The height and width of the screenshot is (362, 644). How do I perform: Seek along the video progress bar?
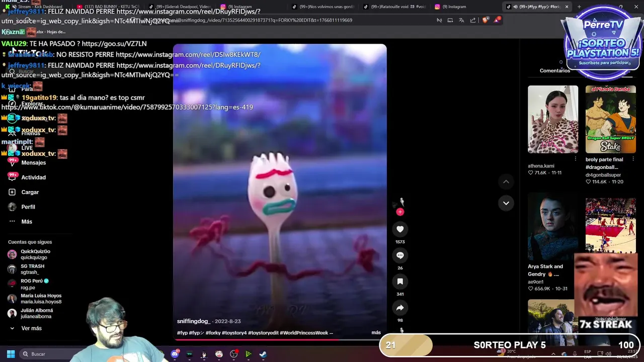click(280, 339)
